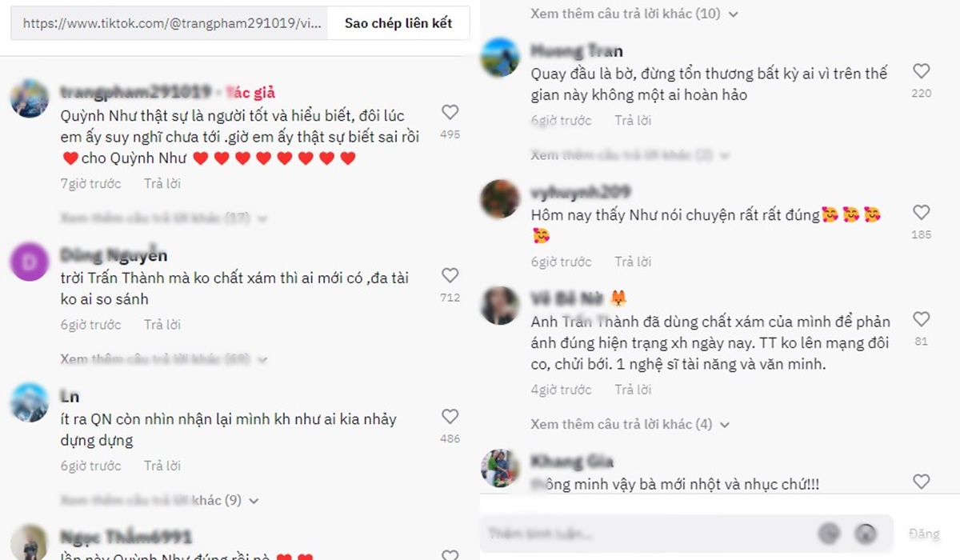Expand 17 more replies under author comment
This screenshot has height=560, width=960.
(x=163, y=218)
